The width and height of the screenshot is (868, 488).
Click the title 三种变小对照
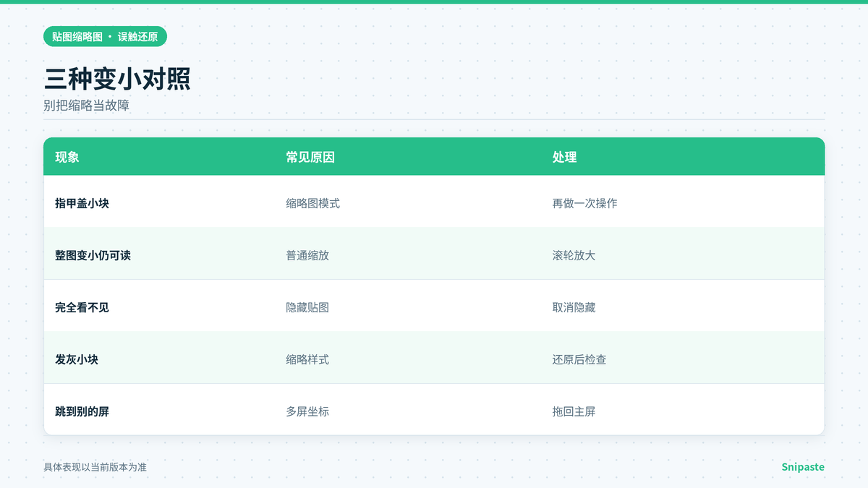pos(117,79)
